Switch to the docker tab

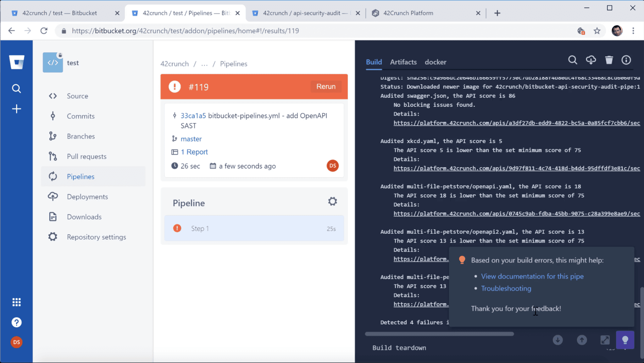[x=436, y=62]
